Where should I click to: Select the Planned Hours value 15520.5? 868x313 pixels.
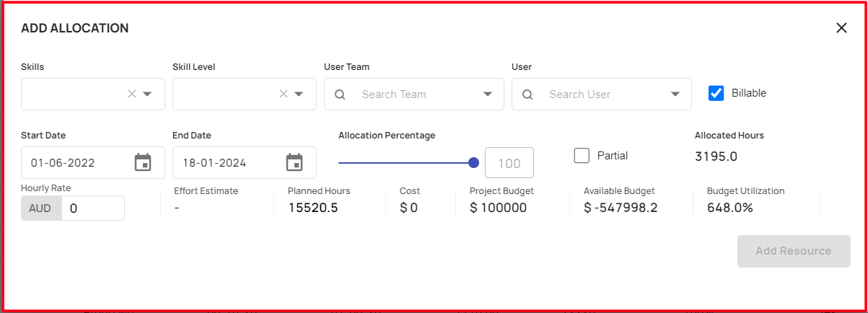(313, 208)
